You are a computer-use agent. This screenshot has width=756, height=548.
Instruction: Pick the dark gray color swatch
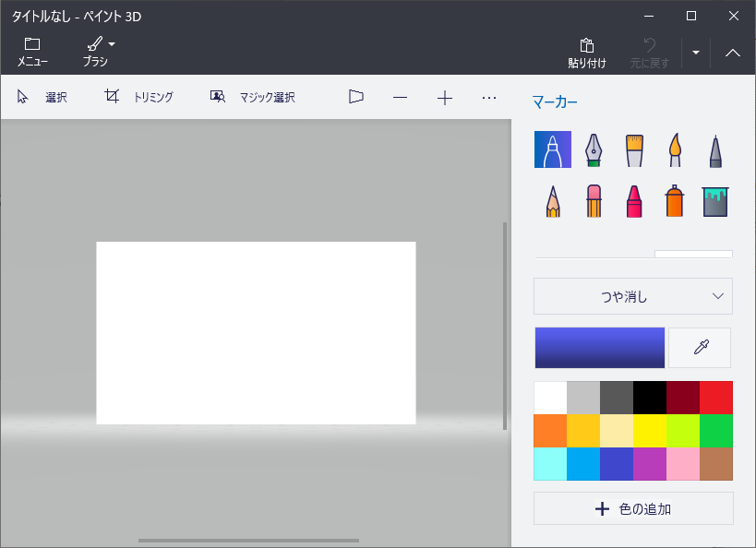(617, 398)
